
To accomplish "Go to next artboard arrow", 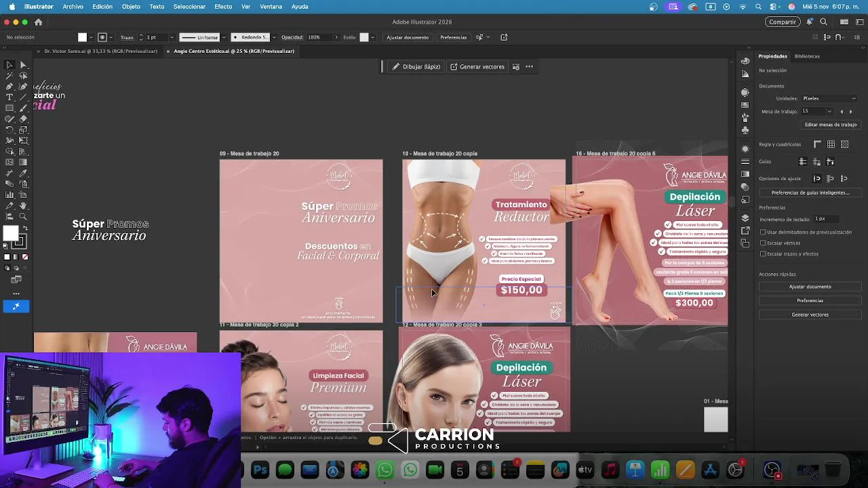I will click(850, 111).
